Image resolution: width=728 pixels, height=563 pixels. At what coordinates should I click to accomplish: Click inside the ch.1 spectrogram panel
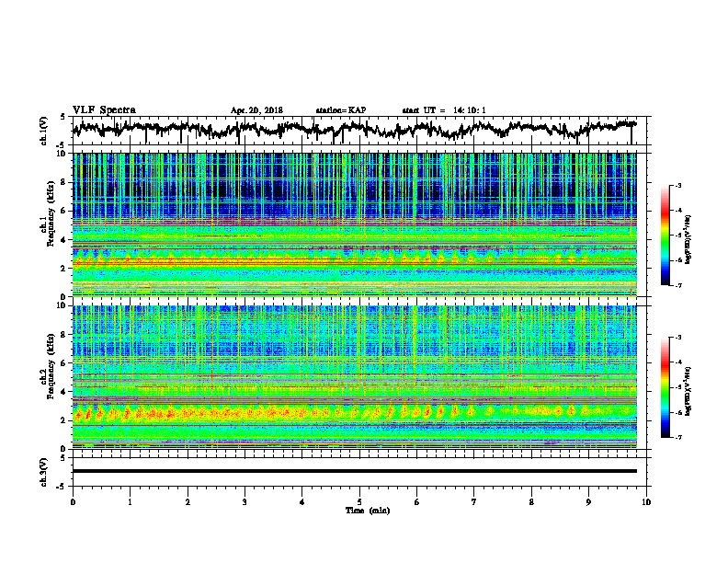coord(355,224)
